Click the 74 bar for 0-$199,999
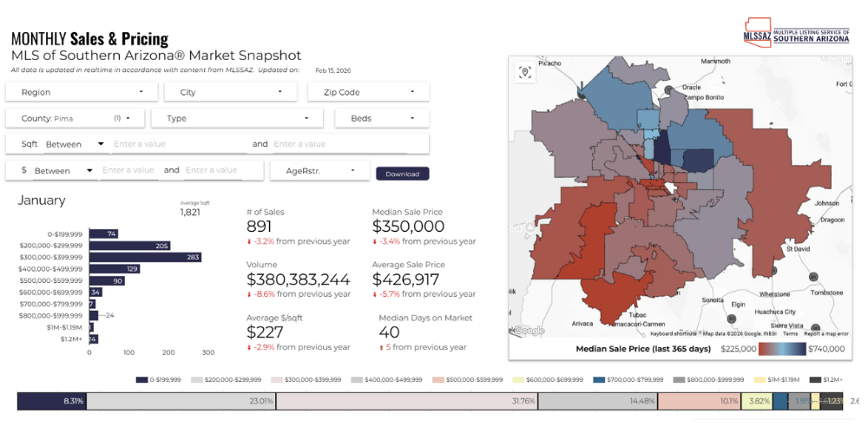 (x=103, y=234)
